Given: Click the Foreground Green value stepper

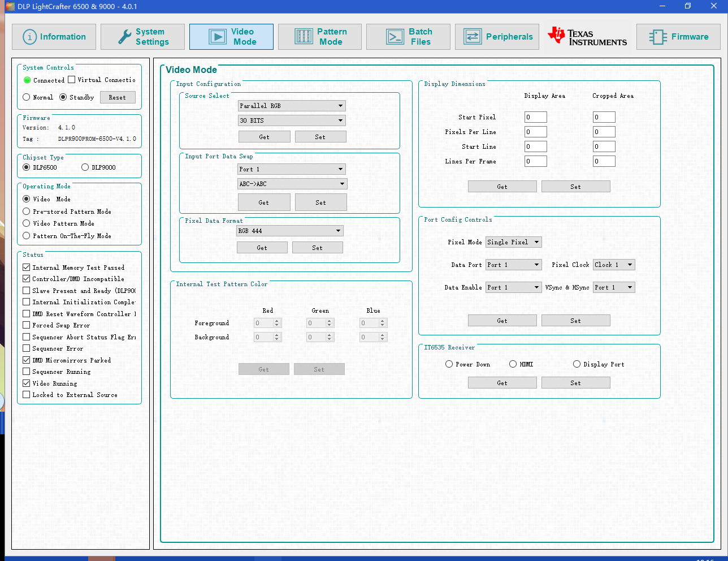Looking at the screenshot, I should pos(320,323).
